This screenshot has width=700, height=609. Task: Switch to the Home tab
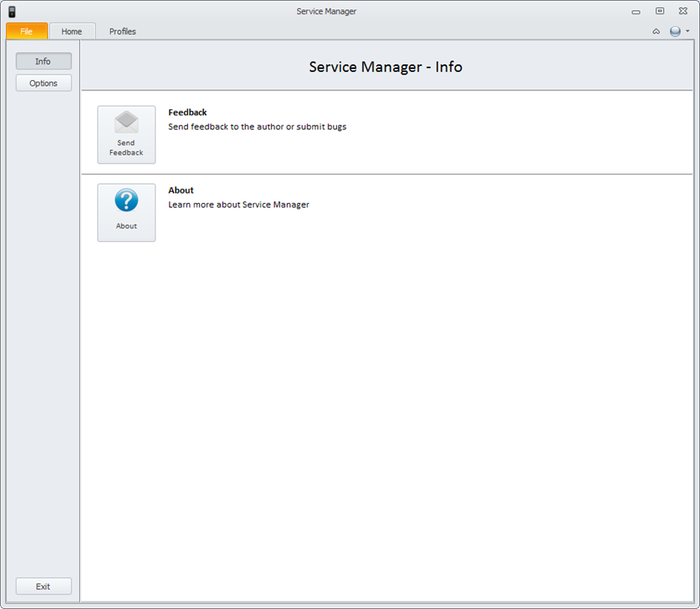pos(72,31)
